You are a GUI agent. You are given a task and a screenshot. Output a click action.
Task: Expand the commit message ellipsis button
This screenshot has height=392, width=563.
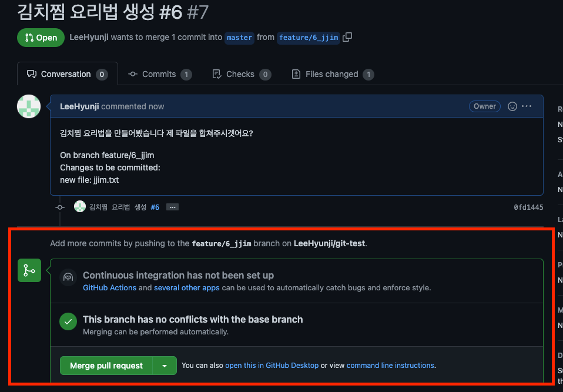pyautogui.click(x=172, y=207)
